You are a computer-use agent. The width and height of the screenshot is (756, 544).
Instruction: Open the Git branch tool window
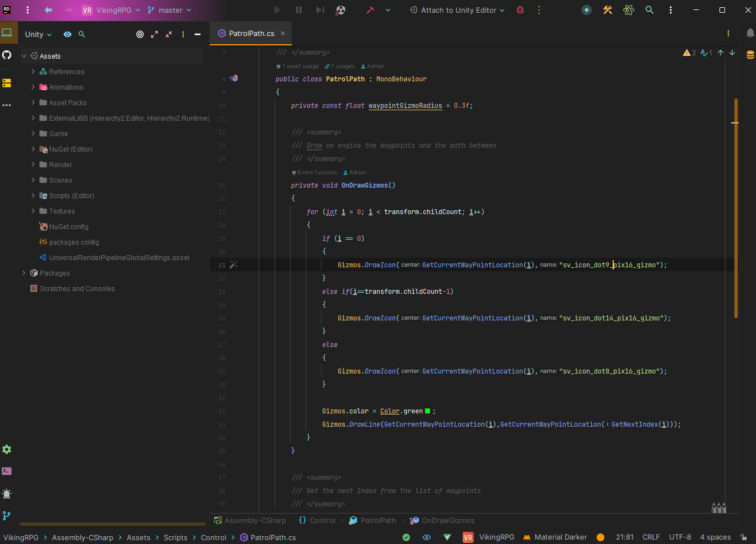(7, 516)
